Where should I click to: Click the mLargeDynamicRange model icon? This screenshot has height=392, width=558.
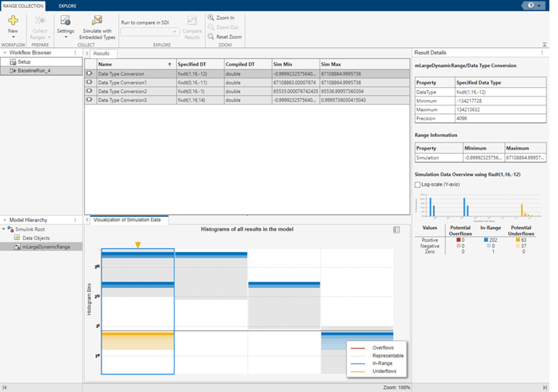pos(17,247)
